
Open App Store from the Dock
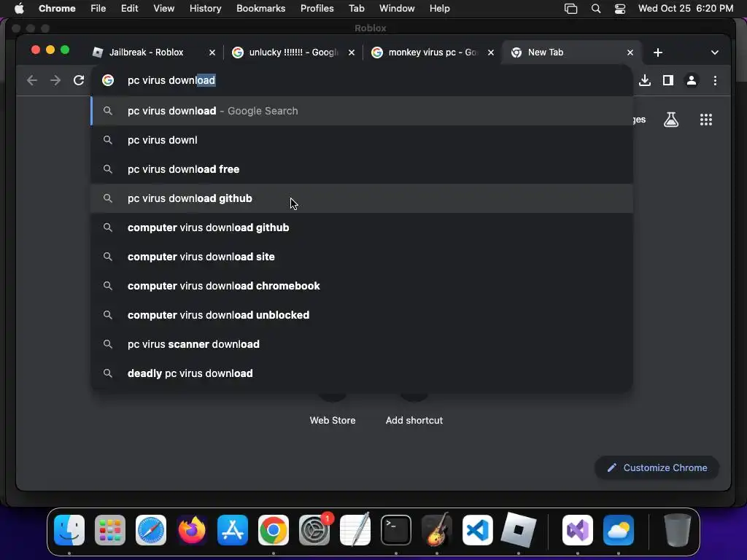(233, 530)
